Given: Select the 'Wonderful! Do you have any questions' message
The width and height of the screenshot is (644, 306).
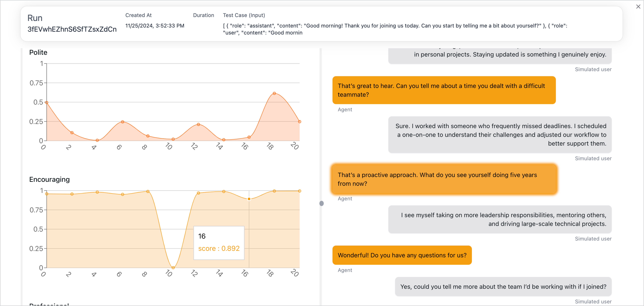Looking at the screenshot, I should [x=402, y=255].
